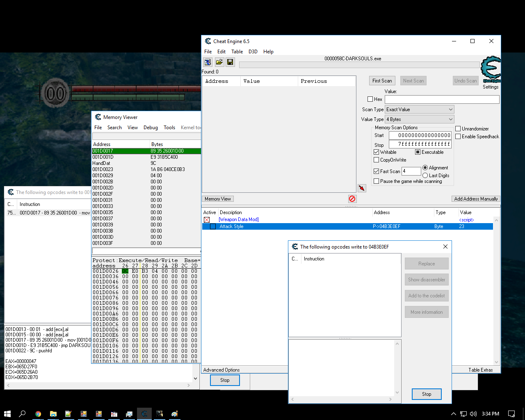Click the First Scan button
525x420 pixels.
(x=382, y=81)
